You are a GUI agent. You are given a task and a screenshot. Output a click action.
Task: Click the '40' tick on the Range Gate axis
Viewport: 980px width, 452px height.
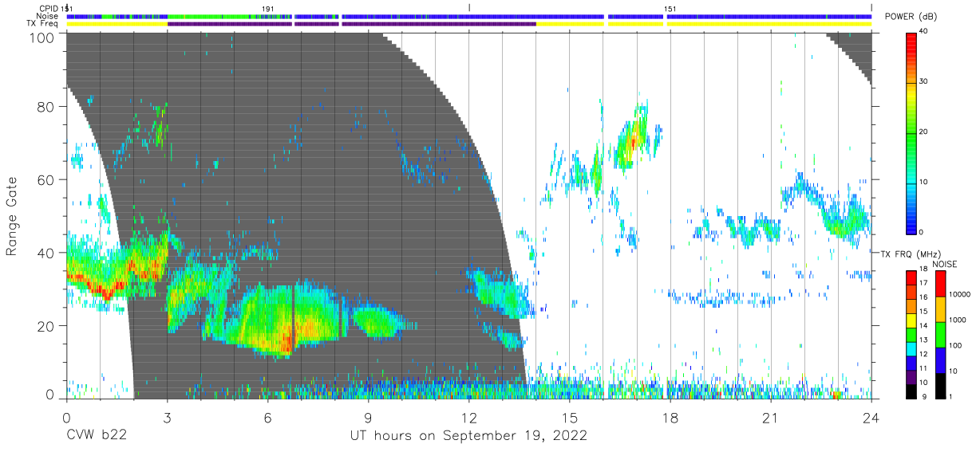click(x=46, y=252)
